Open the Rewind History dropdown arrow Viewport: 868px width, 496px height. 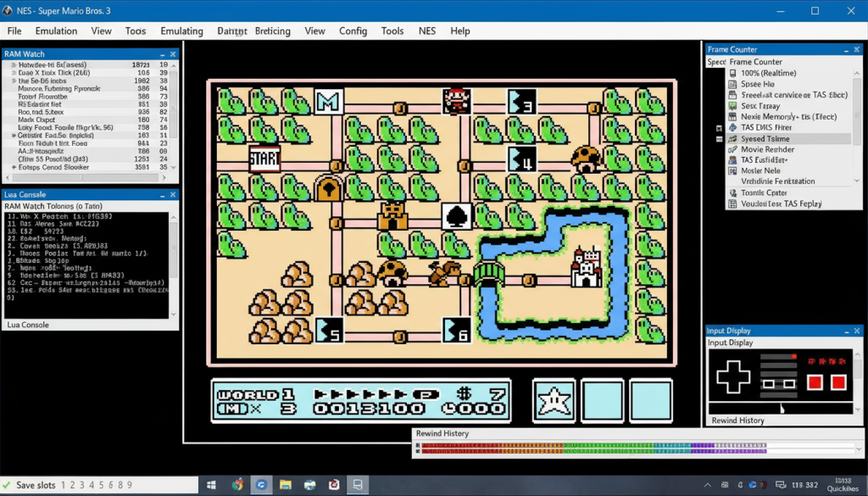pos(860,449)
